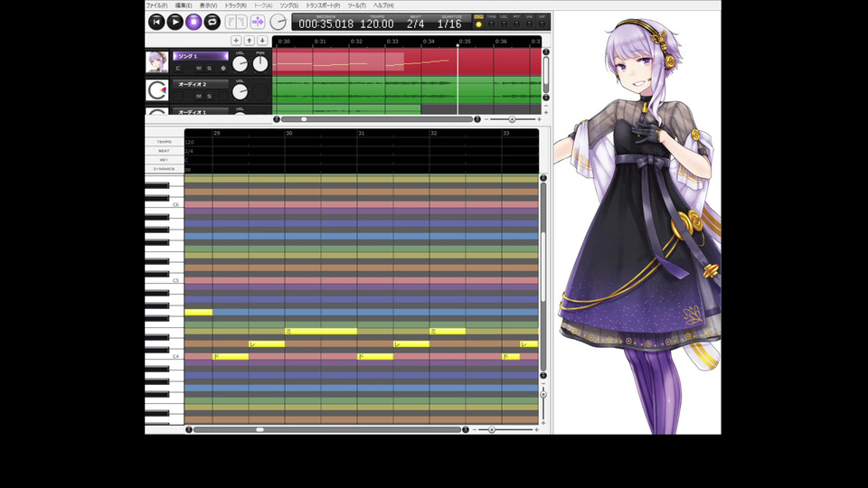The height and width of the screenshot is (488, 868).
Task: Click the TEMPO row label
Action: (x=165, y=142)
